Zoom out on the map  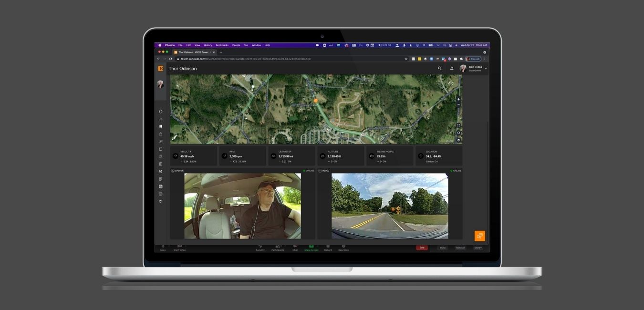pos(459,104)
